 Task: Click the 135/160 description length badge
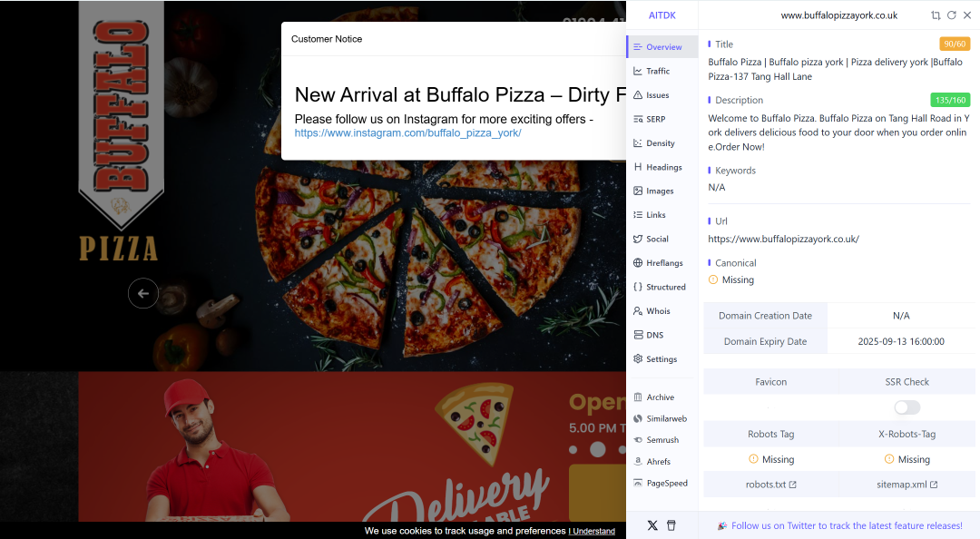(x=950, y=100)
